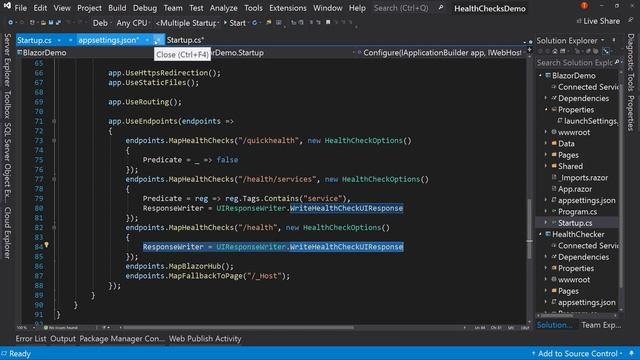Image resolution: width=640 pixels, height=360 pixels.
Task: Collapse the BlazorDemo project node
Action: (541, 76)
